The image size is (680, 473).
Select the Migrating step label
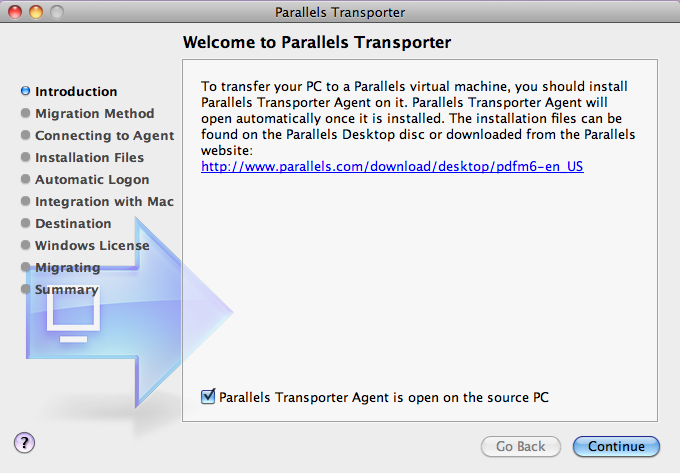click(68, 267)
